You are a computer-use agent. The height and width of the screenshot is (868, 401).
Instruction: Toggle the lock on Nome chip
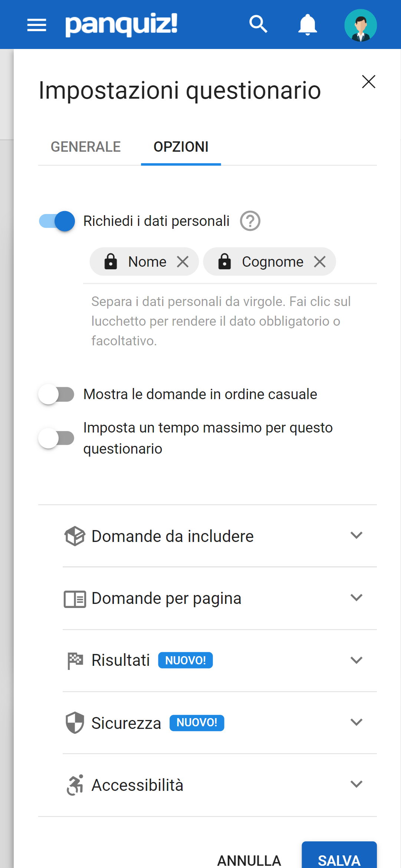point(111,262)
